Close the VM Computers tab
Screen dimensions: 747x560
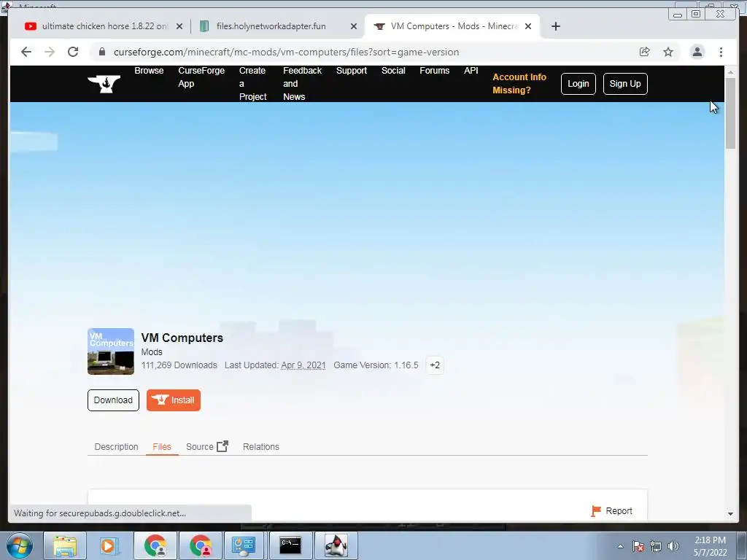tap(528, 26)
